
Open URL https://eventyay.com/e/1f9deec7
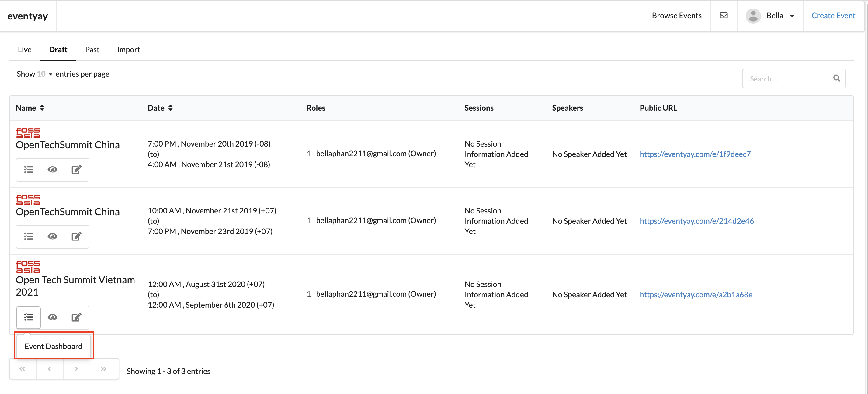[695, 154]
